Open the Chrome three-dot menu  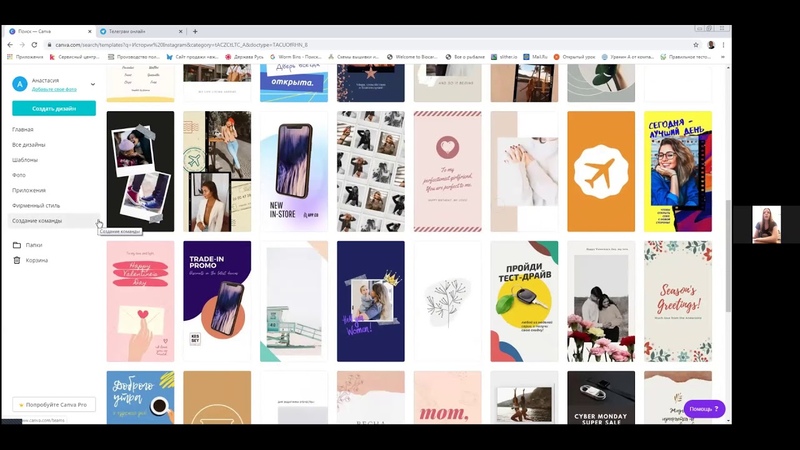[x=723, y=45]
